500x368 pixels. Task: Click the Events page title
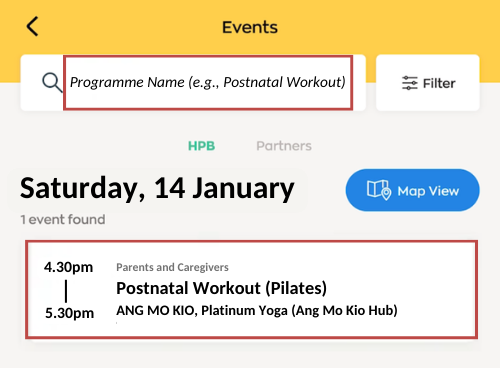[x=250, y=27]
